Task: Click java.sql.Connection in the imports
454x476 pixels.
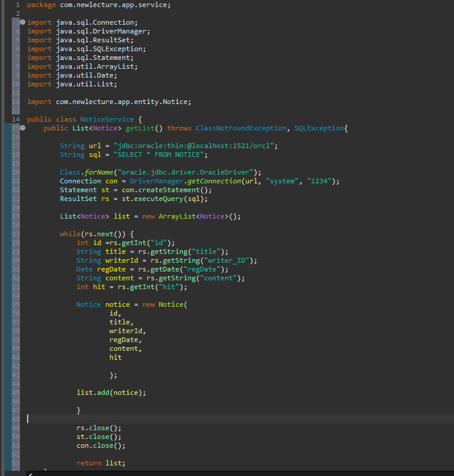Action: pos(95,23)
